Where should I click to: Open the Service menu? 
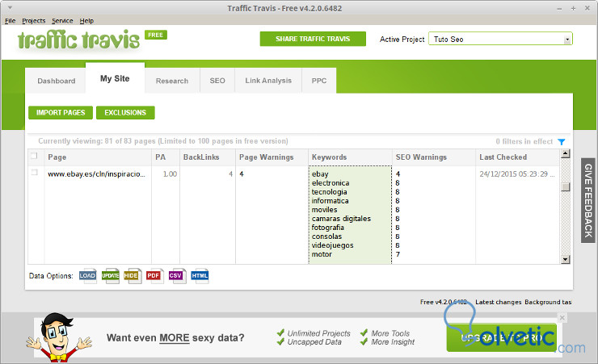click(x=62, y=20)
